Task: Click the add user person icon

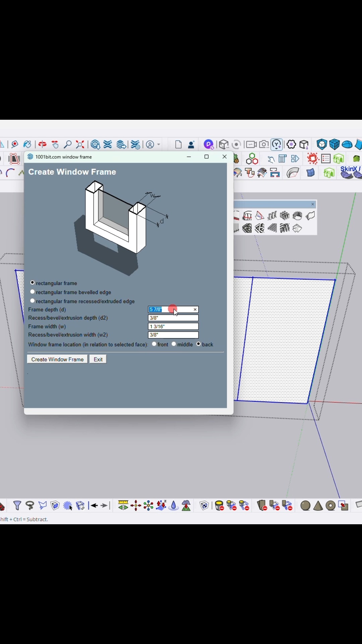Action: (191, 145)
